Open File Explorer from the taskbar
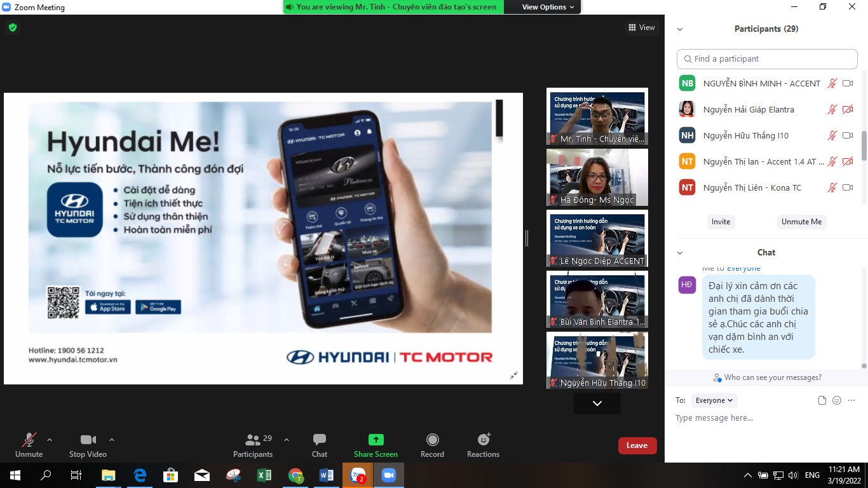The width and height of the screenshot is (868, 488). 108,475
